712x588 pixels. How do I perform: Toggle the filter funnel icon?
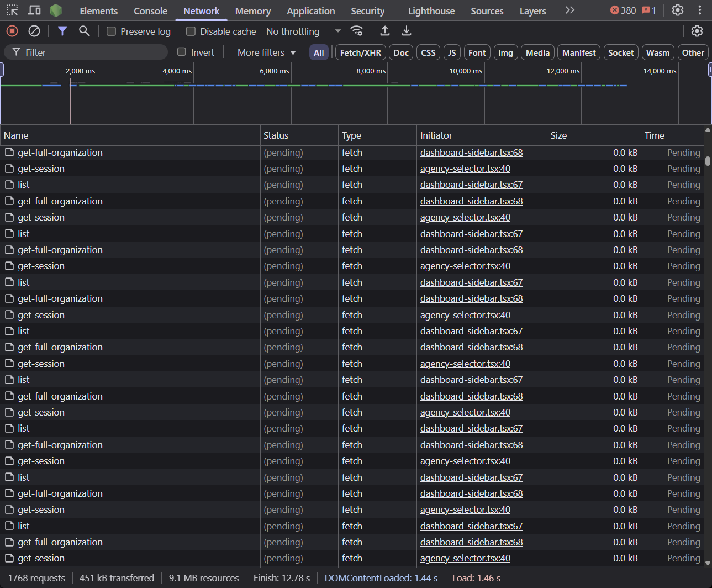(62, 31)
